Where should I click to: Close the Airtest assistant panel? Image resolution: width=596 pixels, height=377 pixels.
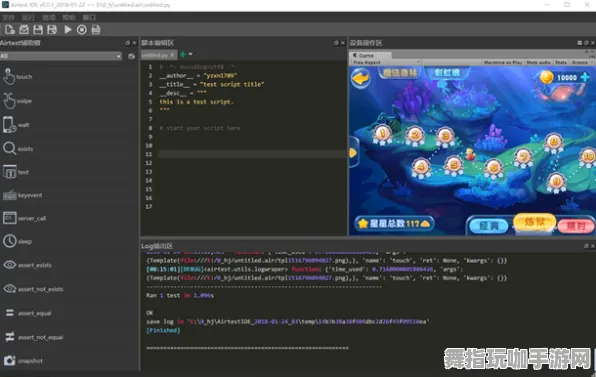click(134, 43)
